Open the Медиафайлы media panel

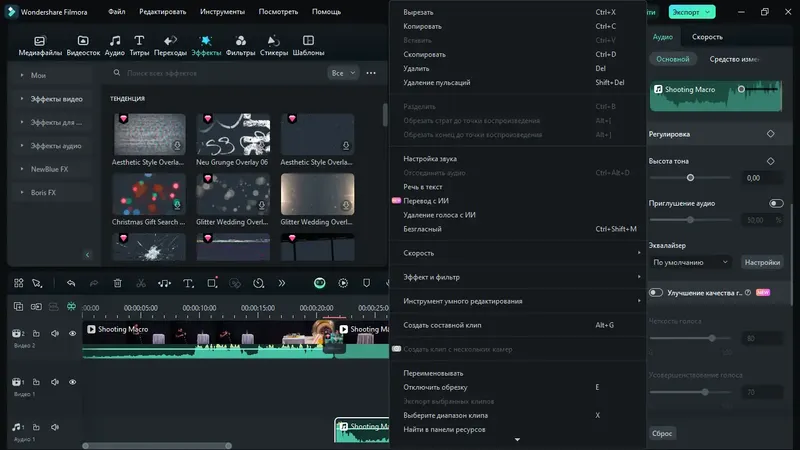(40, 45)
